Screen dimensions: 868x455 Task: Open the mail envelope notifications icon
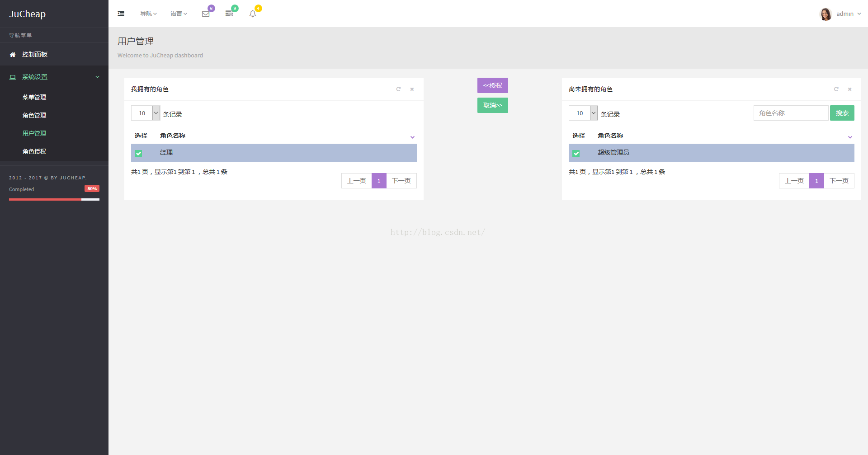[206, 14]
